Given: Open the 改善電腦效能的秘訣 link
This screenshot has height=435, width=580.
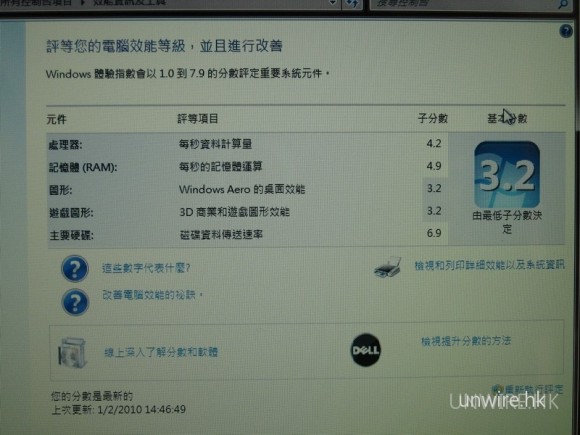Looking at the screenshot, I should click(x=152, y=295).
